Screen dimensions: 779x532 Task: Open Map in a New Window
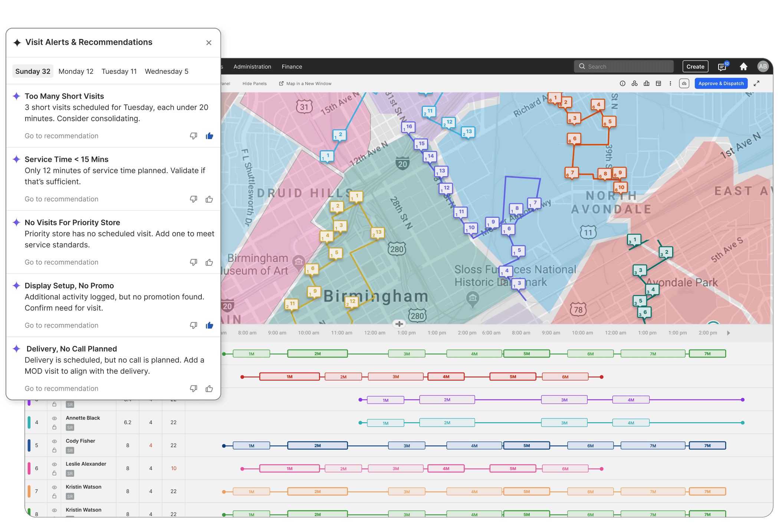(305, 84)
